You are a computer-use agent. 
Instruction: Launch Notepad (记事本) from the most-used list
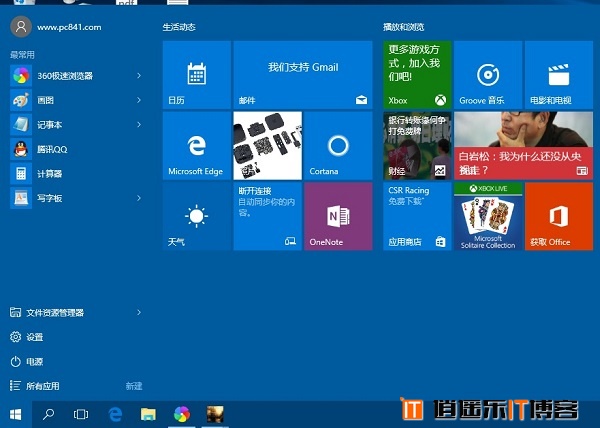click(x=77, y=125)
